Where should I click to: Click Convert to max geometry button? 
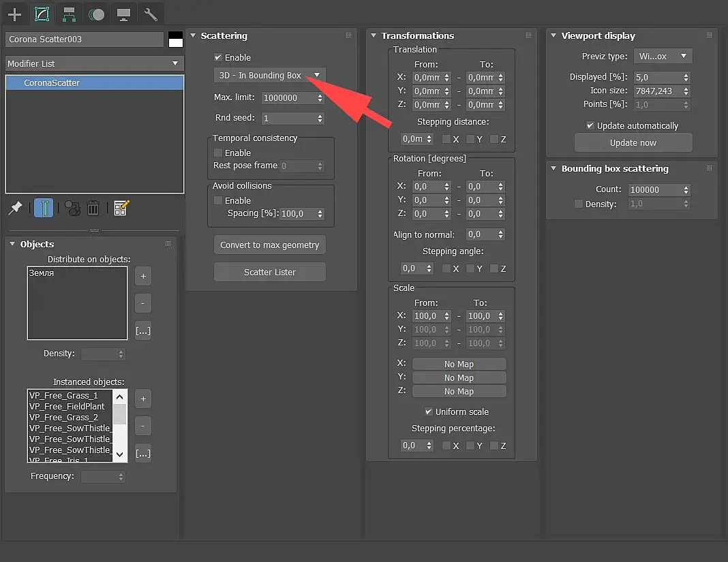pyautogui.click(x=270, y=245)
